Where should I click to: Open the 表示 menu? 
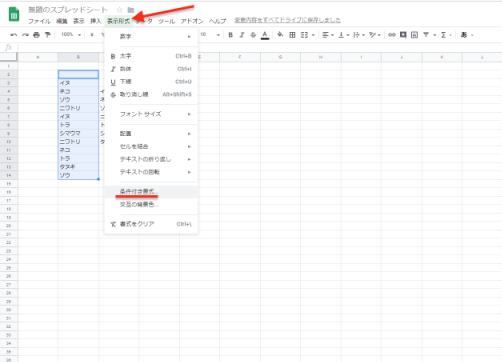point(79,21)
